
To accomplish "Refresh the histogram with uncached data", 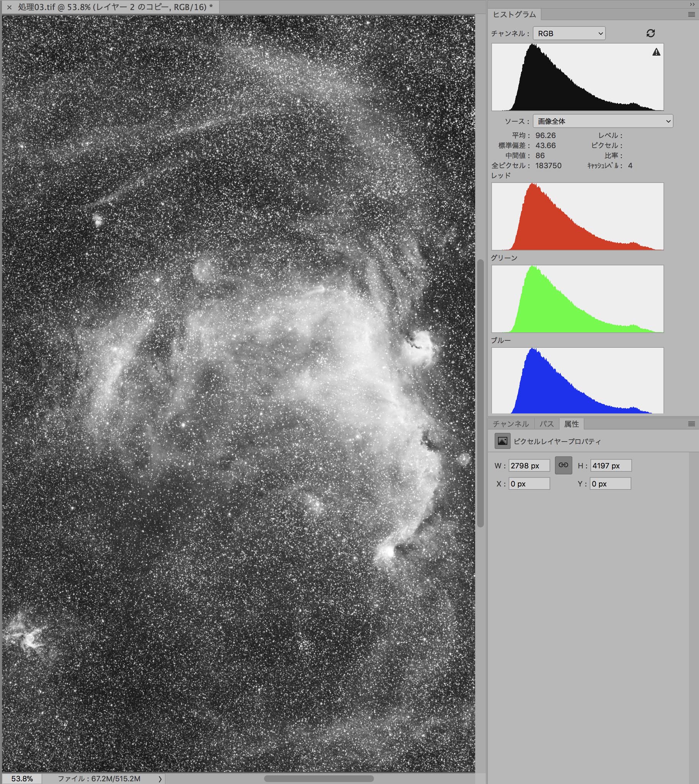I will tap(650, 33).
